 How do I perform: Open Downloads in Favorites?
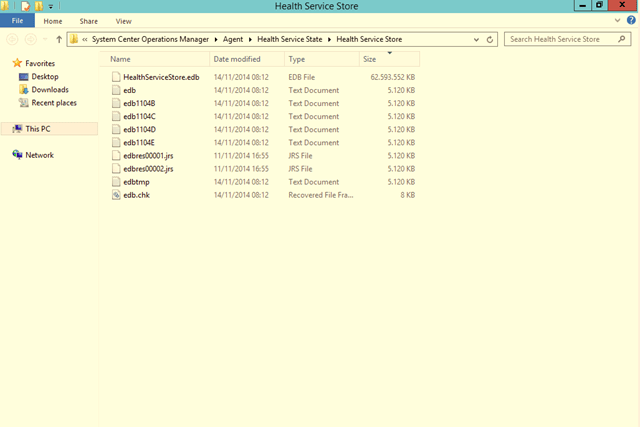pos(50,89)
